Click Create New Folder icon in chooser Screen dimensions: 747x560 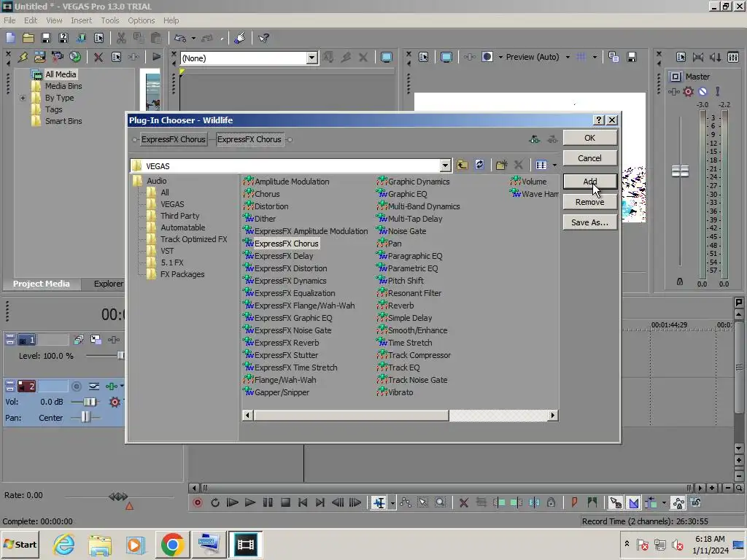coord(500,166)
